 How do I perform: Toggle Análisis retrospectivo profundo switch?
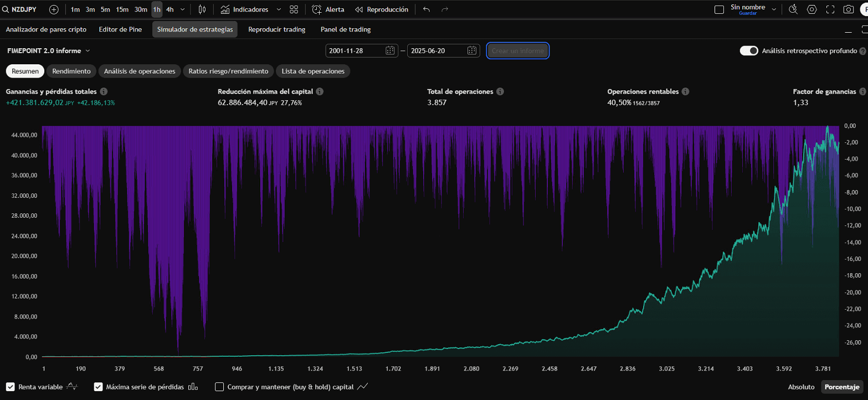point(749,50)
